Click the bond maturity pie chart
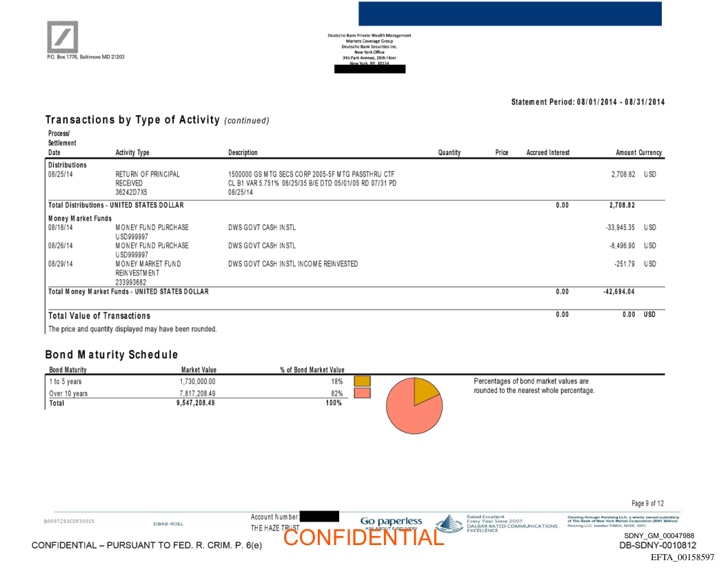 414,405
